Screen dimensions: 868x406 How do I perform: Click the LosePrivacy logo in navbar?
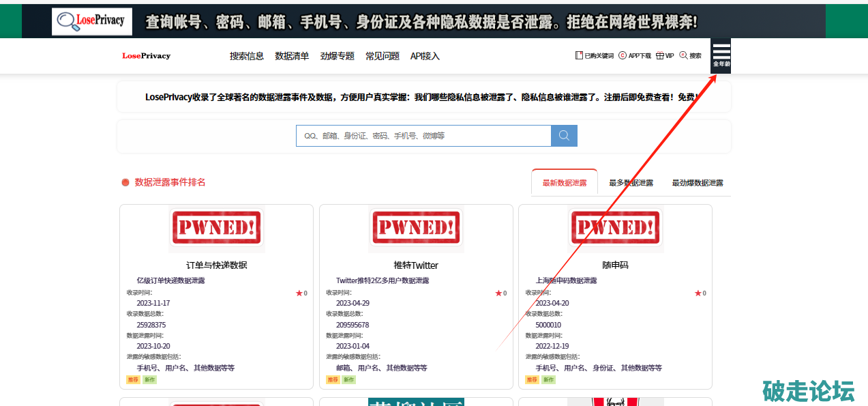pos(146,56)
